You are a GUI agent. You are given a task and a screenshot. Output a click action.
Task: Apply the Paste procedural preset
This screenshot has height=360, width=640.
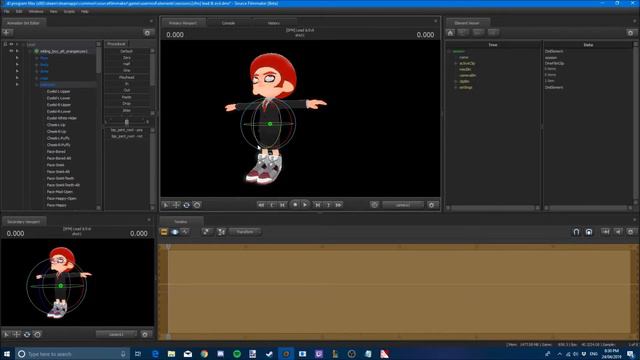(127, 97)
